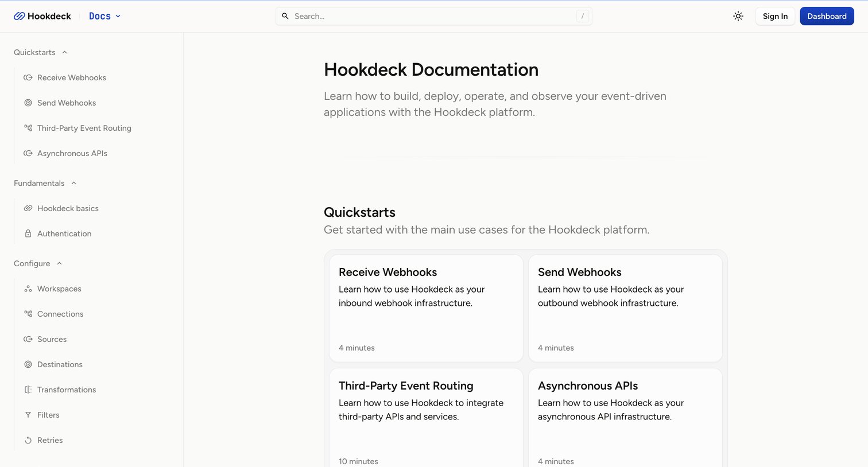Image resolution: width=868 pixels, height=467 pixels.
Task: Click the Dashboard button
Action: (x=827, y=16)
